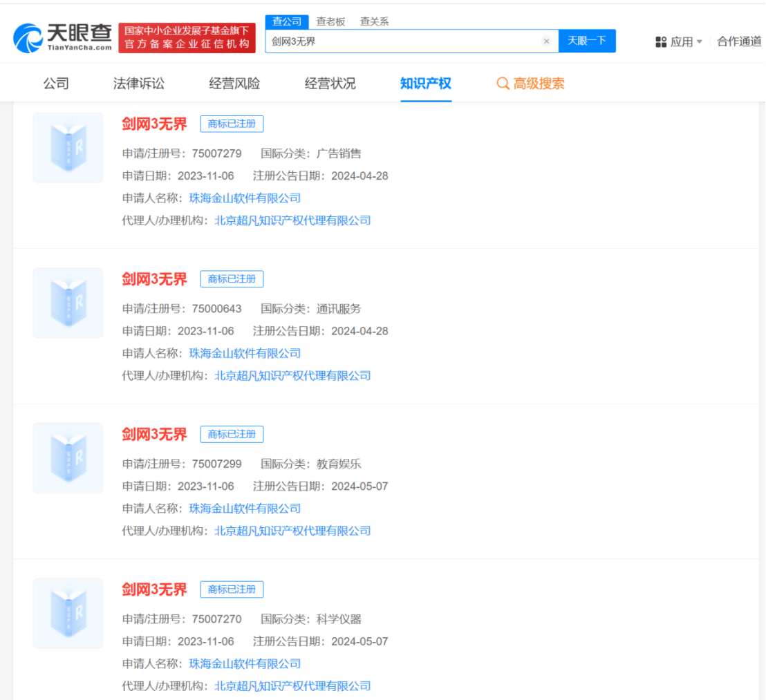Select the 查公司 search tab
Image resolution: width=766 pixels, height=700 pixels.
(x=287, y=21)
